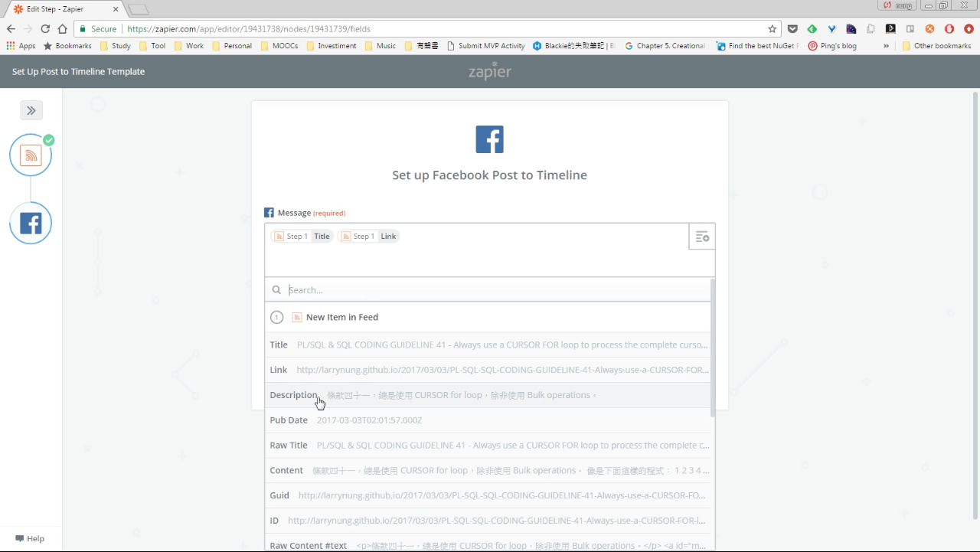
Task: Open the Tool bookmarks folder
Action: coord(152,46)
